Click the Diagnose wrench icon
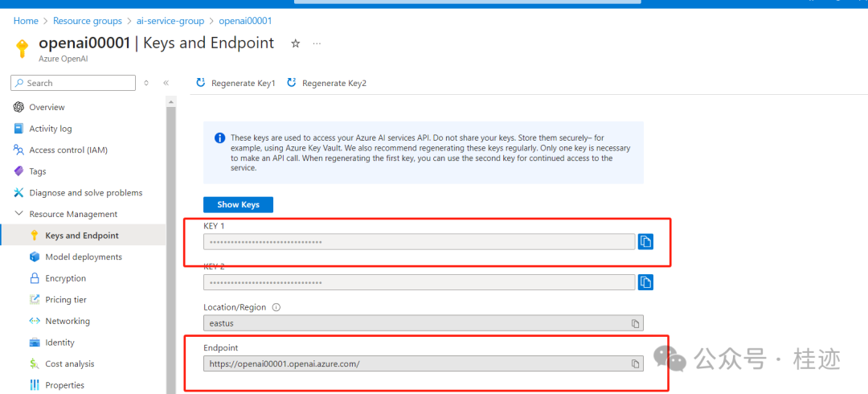This screenshot has width=868, height=394. (18, 193)
